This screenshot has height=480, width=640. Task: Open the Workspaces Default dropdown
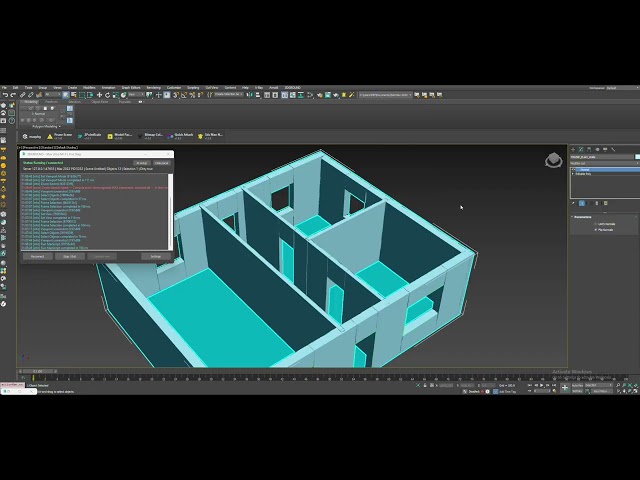[623, 88]
